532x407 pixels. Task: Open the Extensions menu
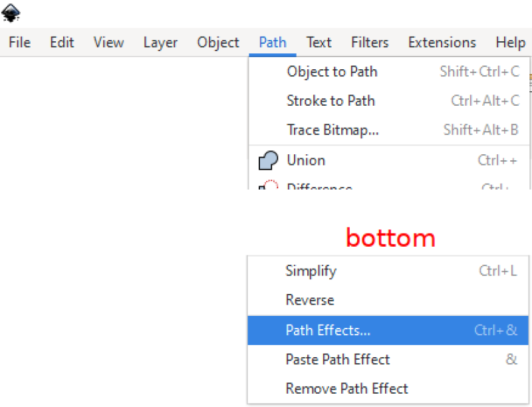tap(442, 43)
